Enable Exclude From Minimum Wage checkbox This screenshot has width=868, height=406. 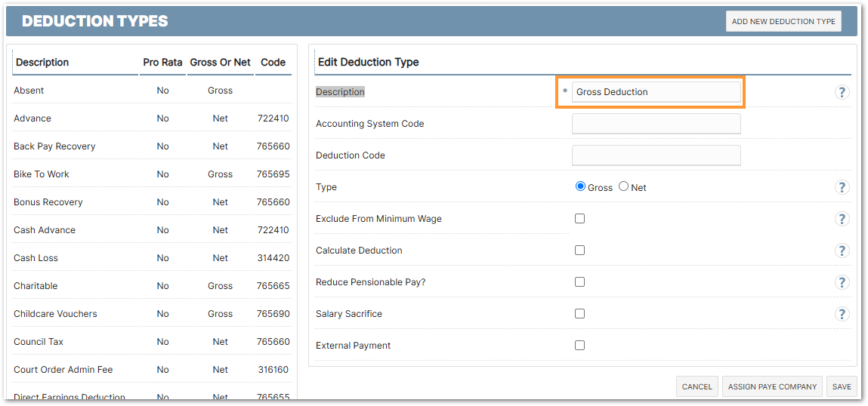579,219
